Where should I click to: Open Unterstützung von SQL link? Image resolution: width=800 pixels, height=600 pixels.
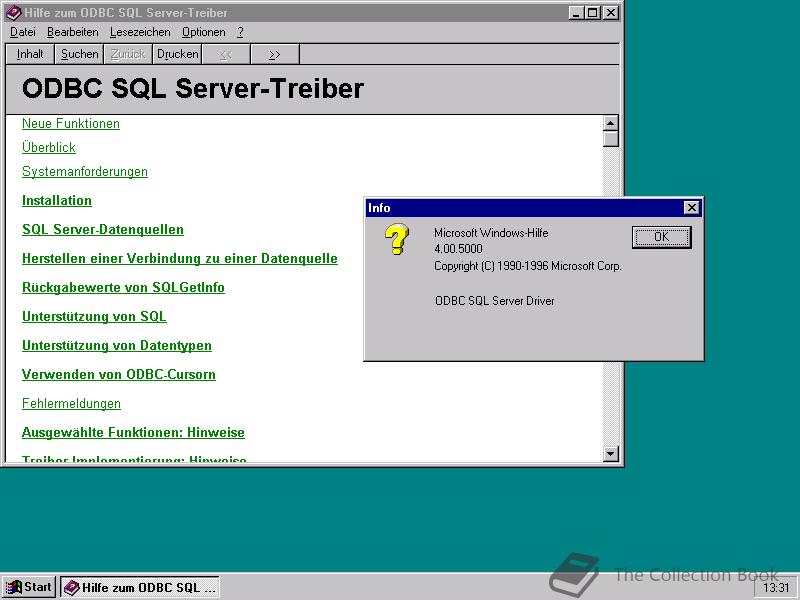pos(94,316)
